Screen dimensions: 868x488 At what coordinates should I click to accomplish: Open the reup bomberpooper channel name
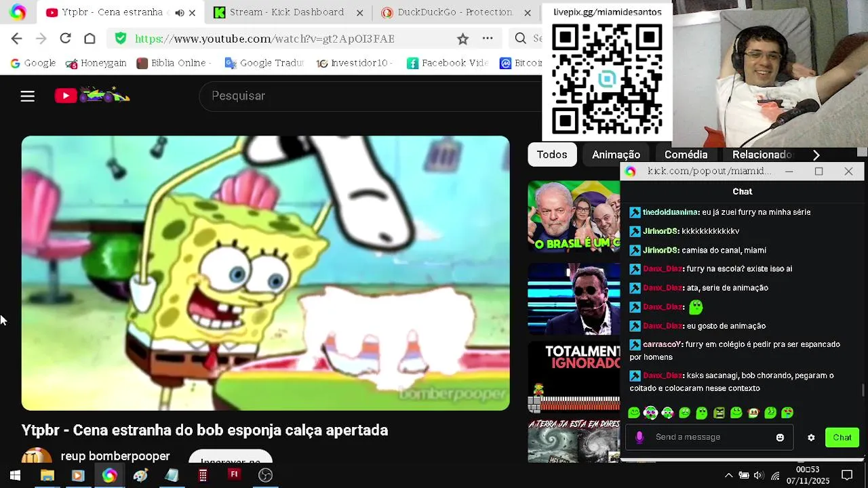[115, 456]
